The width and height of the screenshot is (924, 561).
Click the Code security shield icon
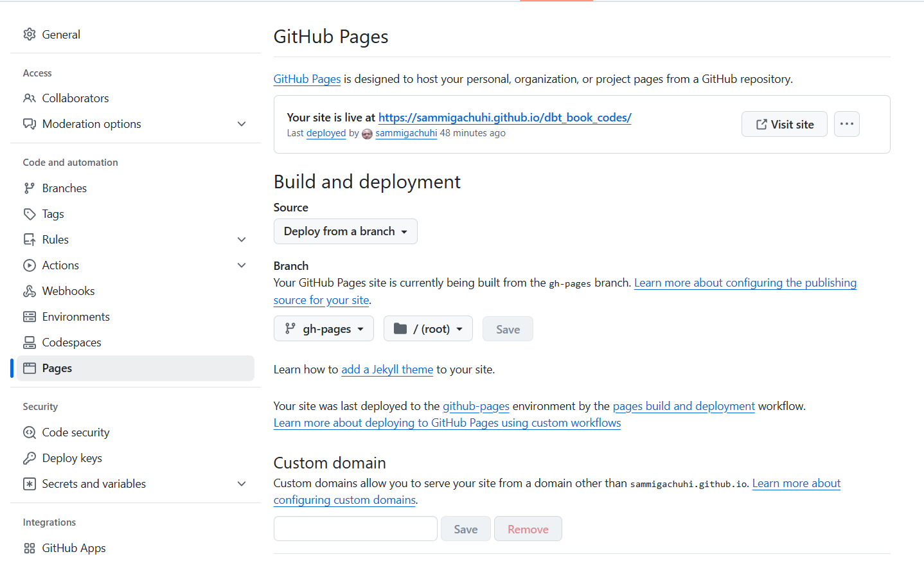(30, 432)
